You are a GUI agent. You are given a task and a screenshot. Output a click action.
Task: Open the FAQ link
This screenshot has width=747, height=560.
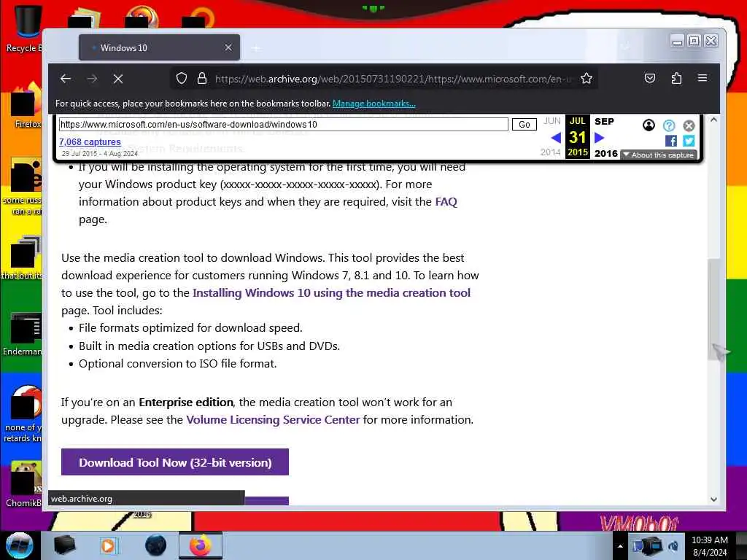(x=446, y=202)
